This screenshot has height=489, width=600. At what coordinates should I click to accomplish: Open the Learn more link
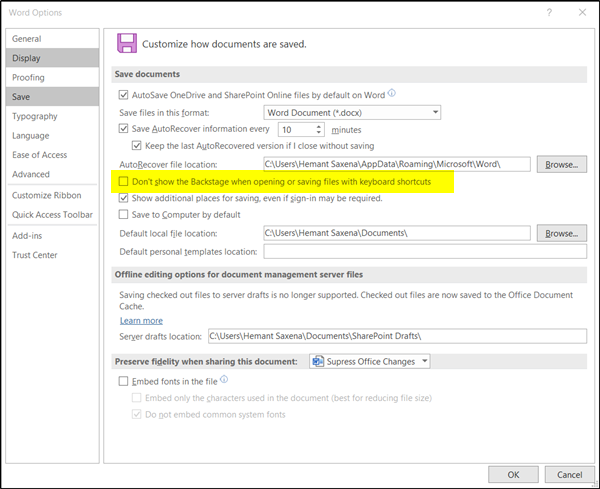point(141,320)
